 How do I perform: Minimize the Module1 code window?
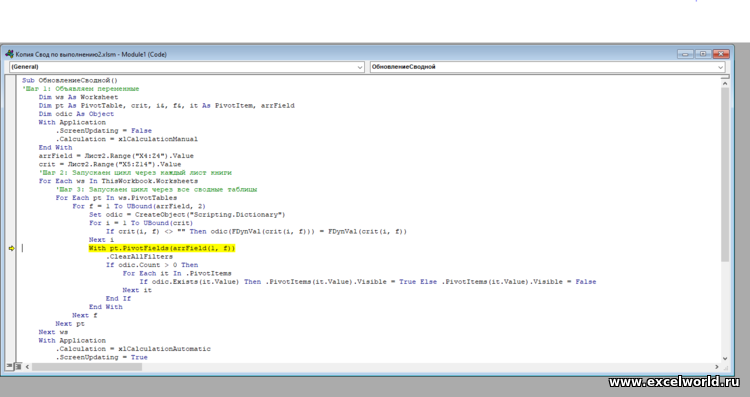pos(685,54)
